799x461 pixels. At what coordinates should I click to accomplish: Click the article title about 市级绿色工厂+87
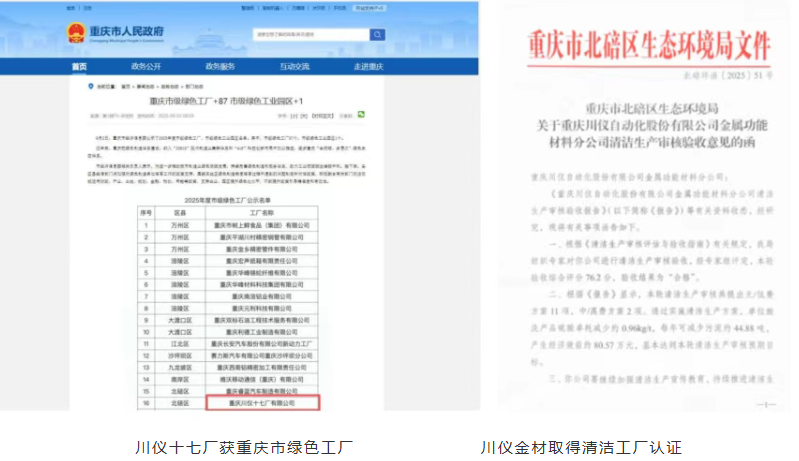[x=226, y=101]
